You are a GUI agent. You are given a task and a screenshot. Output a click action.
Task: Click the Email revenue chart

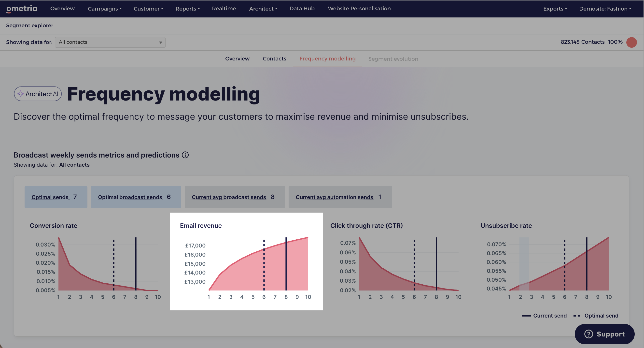[247, 261]
